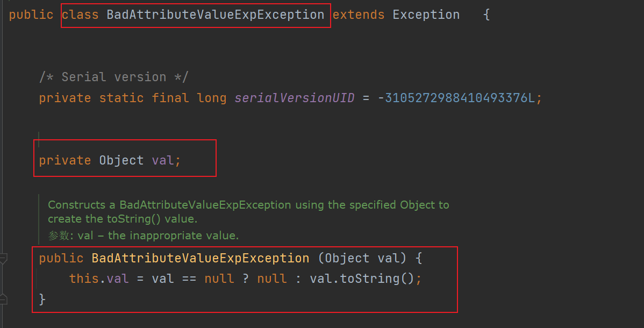Click the BadAttributeValueExpException class name in the class declaration
This screenshot has height=328, width=644.
click(x=215, y=15)
